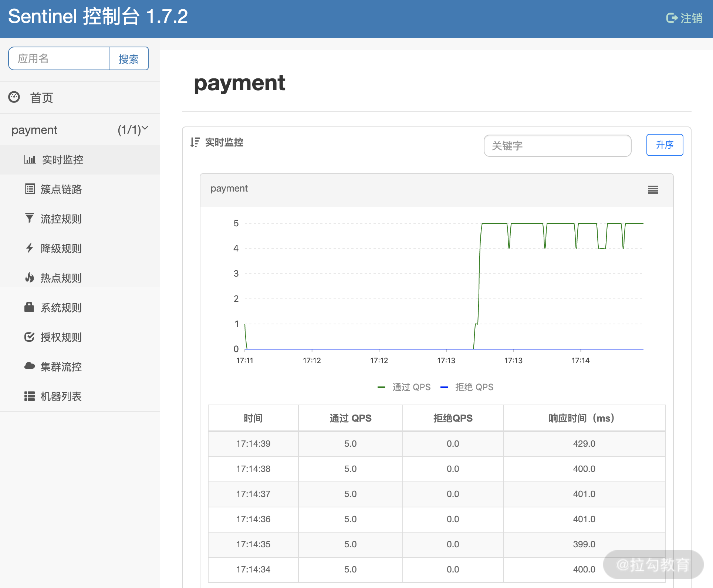
Task: Toggle the 通过 QPS legend series
Action: [x=404, y=387]
